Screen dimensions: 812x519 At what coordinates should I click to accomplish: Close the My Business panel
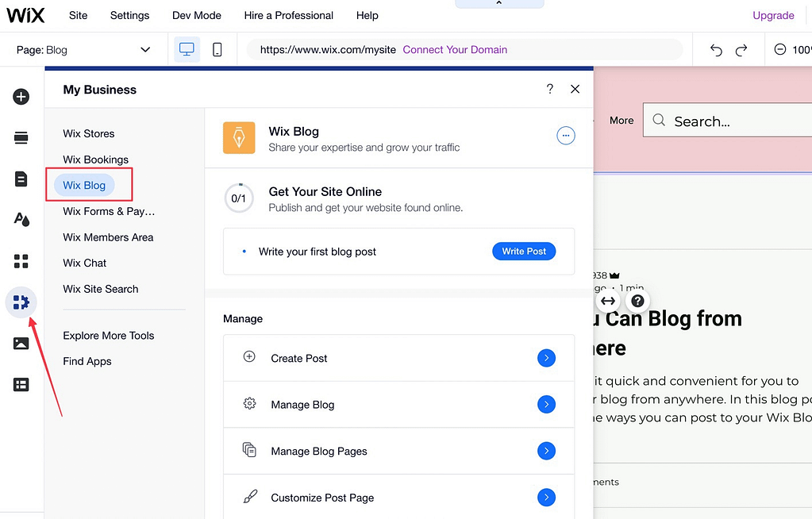coord(575,89)
